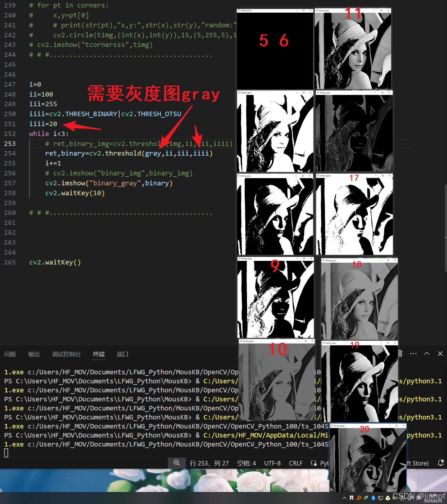Click the imshow "binary_gray" line 257

(109, 183)
